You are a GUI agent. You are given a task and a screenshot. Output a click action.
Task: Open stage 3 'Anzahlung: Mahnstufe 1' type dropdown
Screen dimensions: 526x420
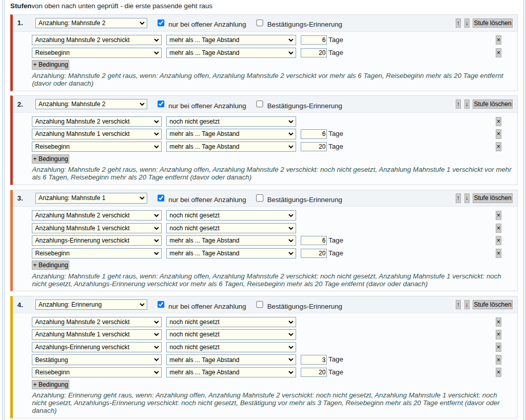91,198
